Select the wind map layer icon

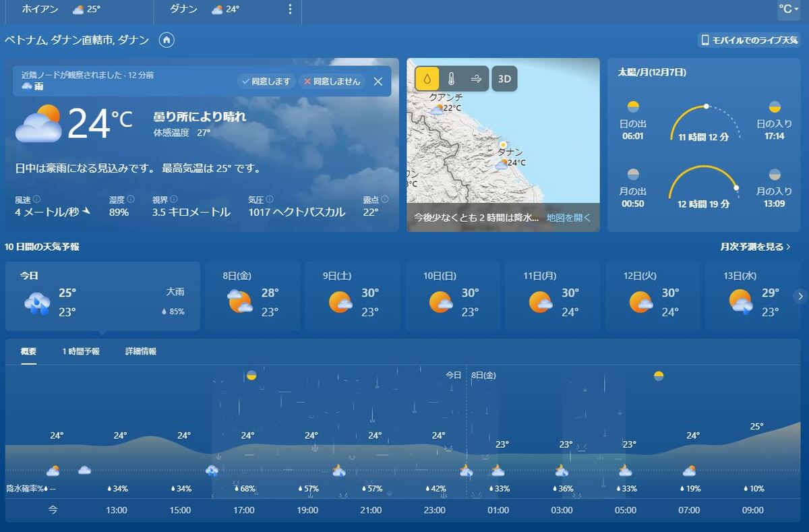[x=475, y=79]
